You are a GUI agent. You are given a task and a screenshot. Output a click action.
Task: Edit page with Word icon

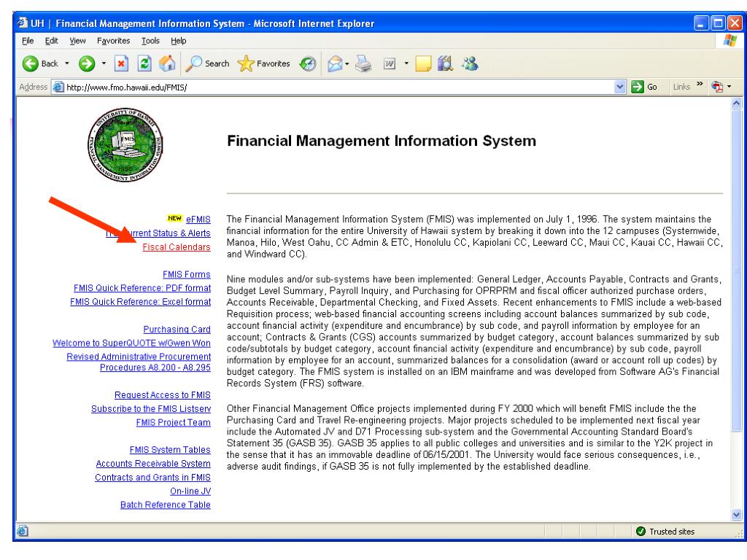pyautogui.click(x=390, y=63)
